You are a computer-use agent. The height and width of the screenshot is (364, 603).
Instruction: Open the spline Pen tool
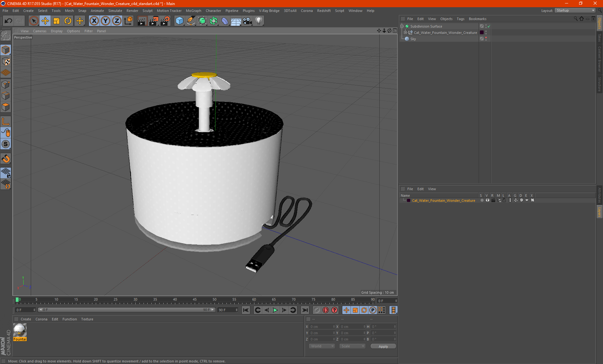tap(191, 21)
